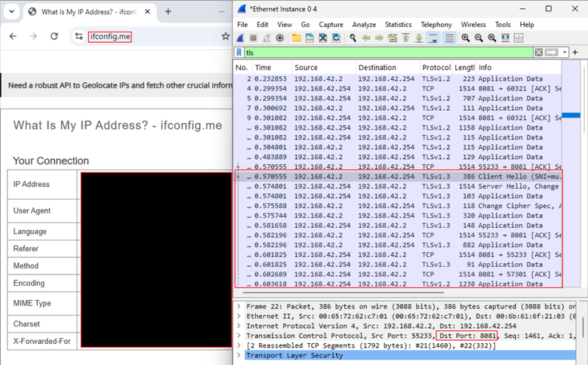588x365 pixels.
Task: Zoom in on Wireshark text
Action: (466, 38)
